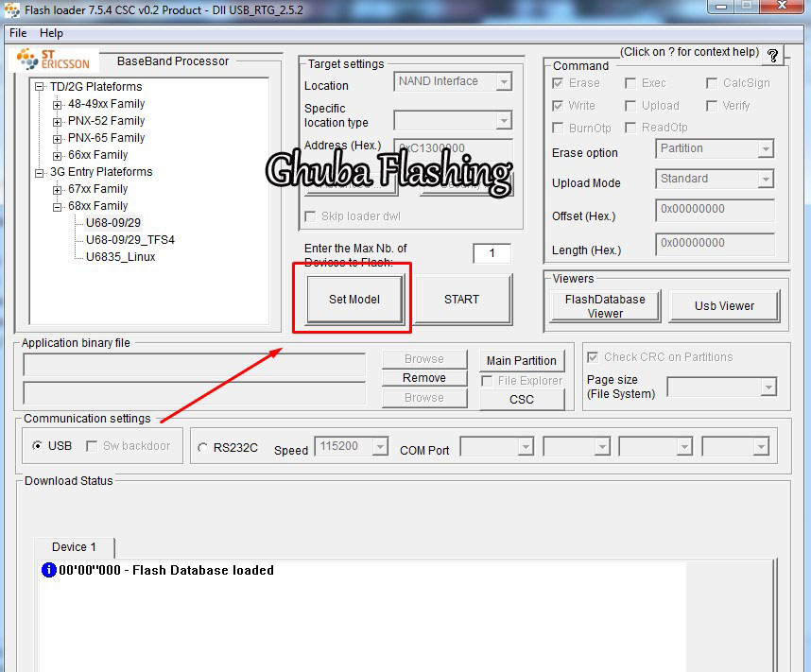Image resolution: width=811 pixels, height=672 pixels.
Task: Enable the ReadOtp checkbox
Action: [x=630, y=128]
